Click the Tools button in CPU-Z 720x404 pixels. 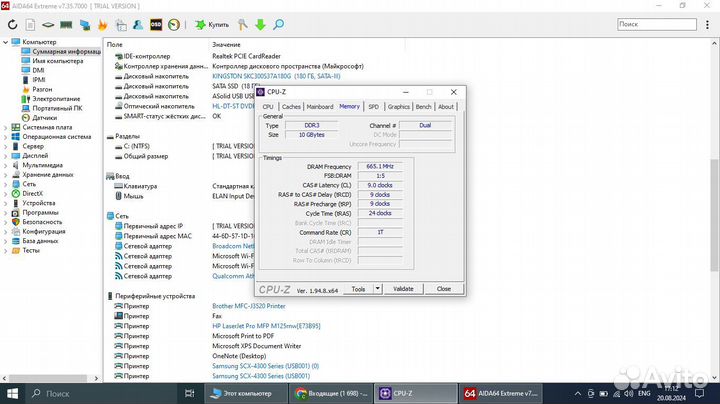[358, 289]
